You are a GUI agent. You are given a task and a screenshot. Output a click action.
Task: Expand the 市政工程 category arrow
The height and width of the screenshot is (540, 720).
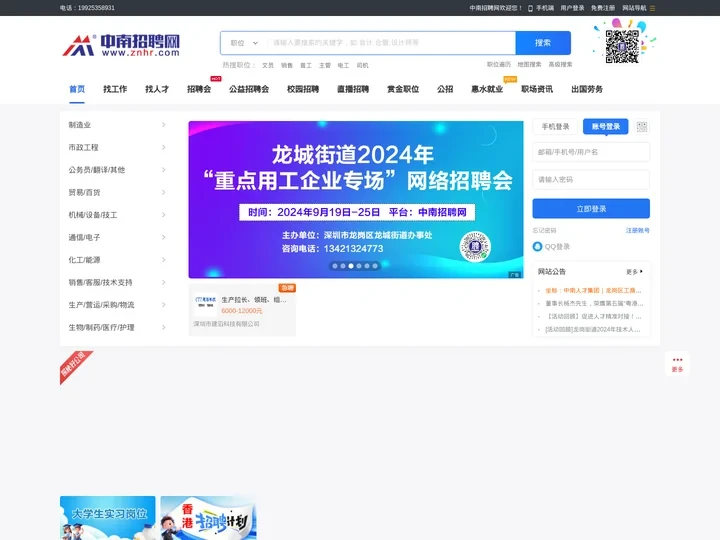point(163,147)
